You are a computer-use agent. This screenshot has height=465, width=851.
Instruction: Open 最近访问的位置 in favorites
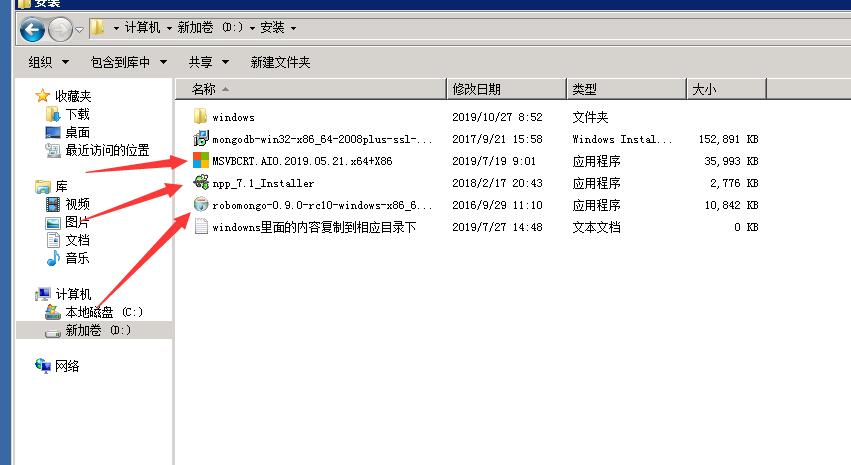pos(107,151)
